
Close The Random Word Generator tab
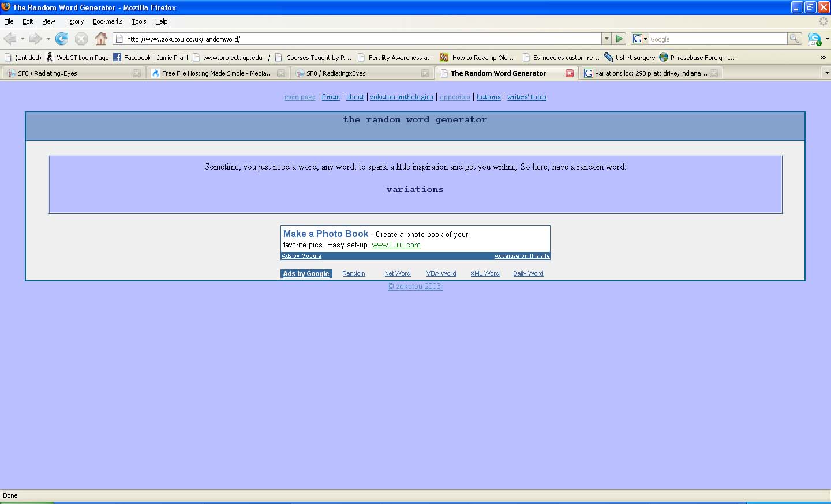(x=569, y=73)
